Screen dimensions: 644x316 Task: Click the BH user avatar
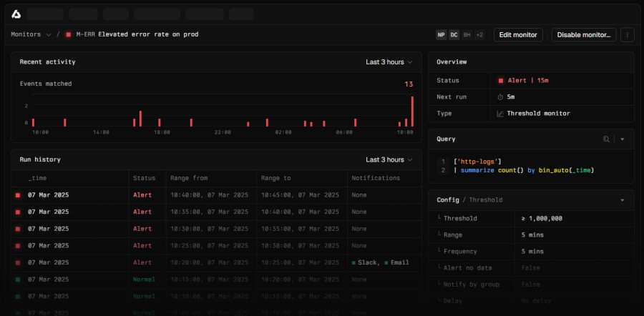pyautogui.click(x=467, y=35)
